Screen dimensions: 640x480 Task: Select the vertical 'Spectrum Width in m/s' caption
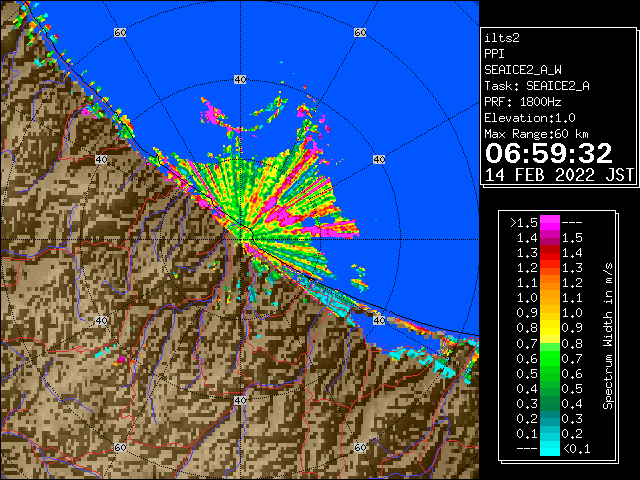[608, 336]
